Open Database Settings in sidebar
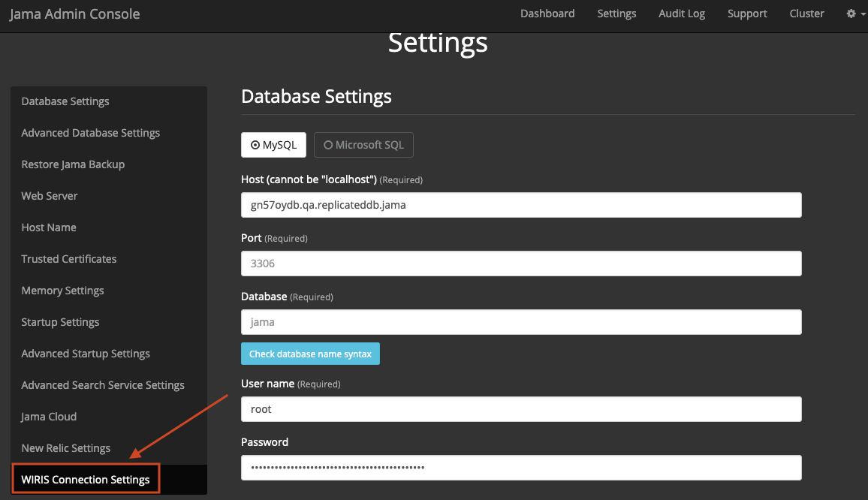Image resolution: width=868 pixels, height=500 pixels. pyautogui.click(x=108, y=101)
